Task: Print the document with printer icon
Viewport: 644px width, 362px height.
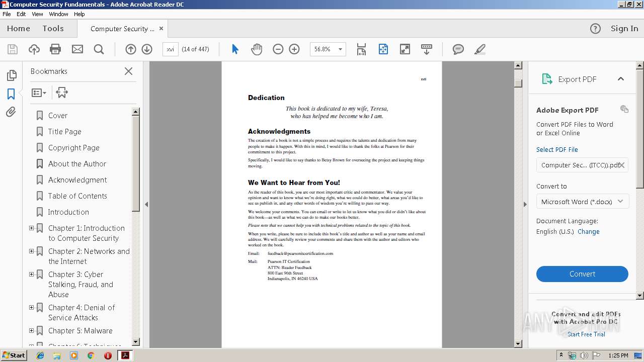Action: pos(55,49)
